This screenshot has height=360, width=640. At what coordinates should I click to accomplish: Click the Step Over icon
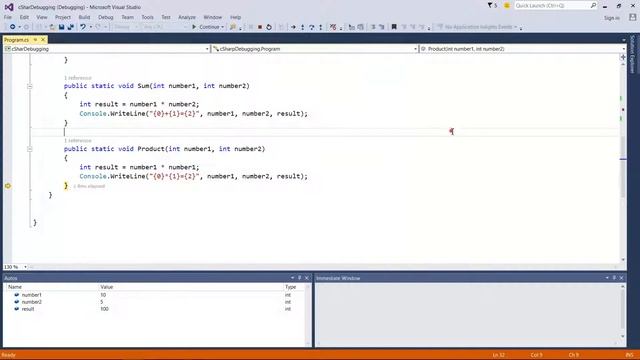311,27
